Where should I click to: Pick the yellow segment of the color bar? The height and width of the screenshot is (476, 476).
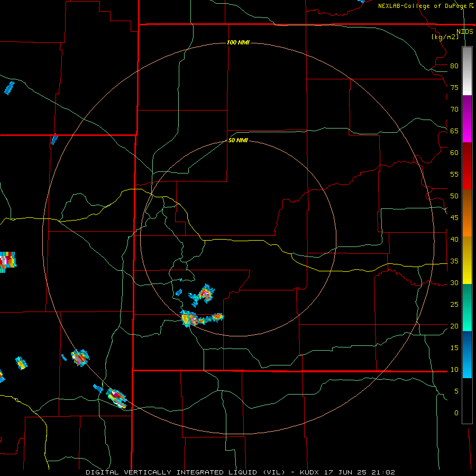click(x=467, y=260)
